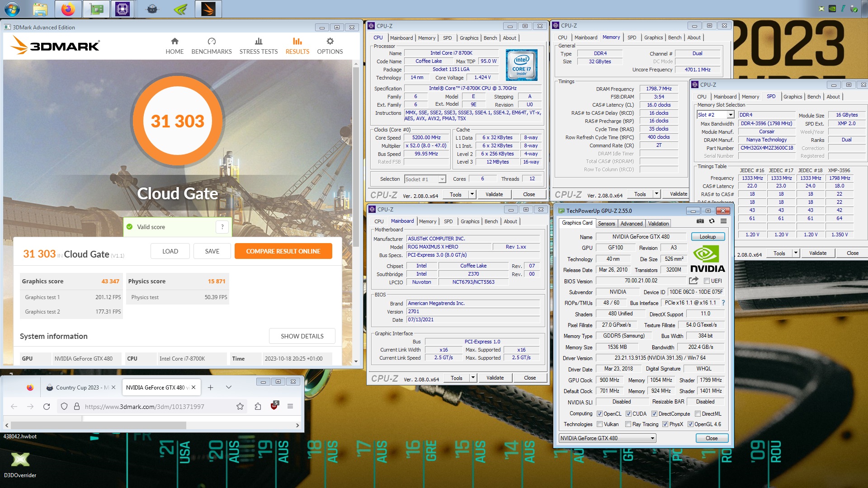Toggle the CUDA checkbox

(628, 413)
